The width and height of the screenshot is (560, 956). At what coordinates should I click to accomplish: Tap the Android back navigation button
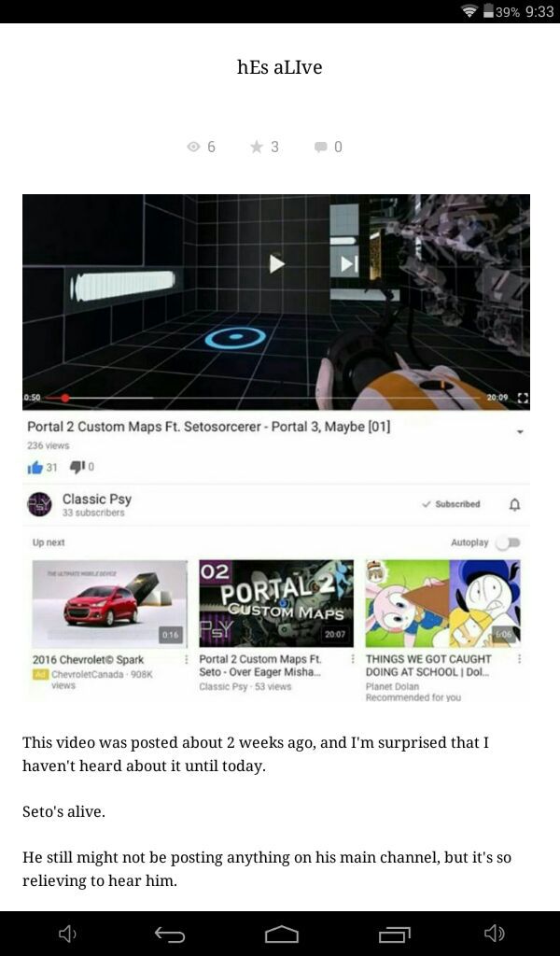coord(170,934)
